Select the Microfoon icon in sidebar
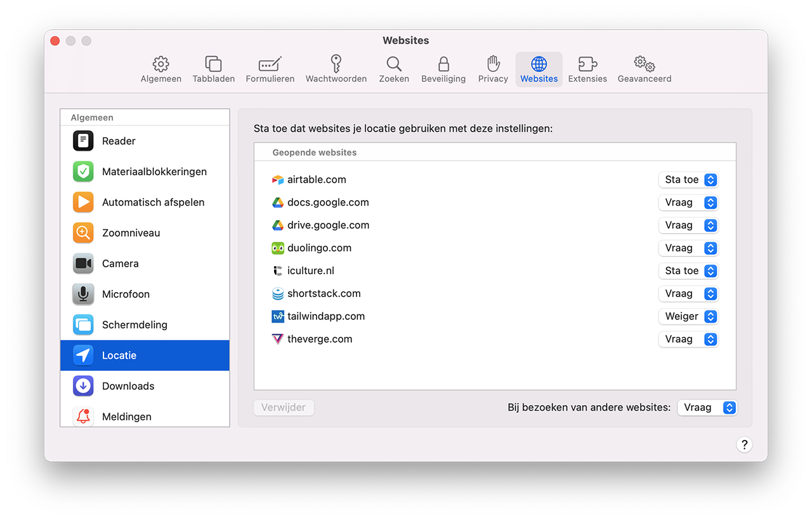The height and width of the screenshot is (520, 812). (x=83, y=294)
